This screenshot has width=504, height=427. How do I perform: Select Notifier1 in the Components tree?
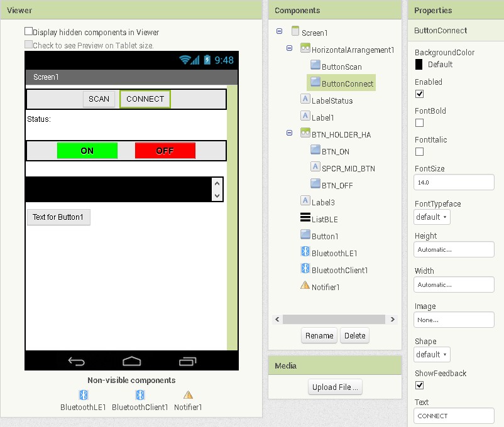[325, 287]
